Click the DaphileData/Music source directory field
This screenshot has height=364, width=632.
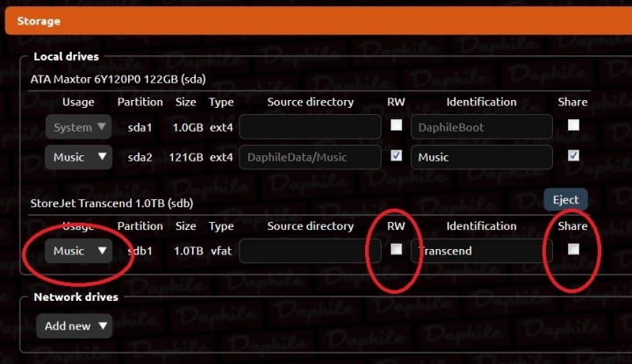[310, 157]
